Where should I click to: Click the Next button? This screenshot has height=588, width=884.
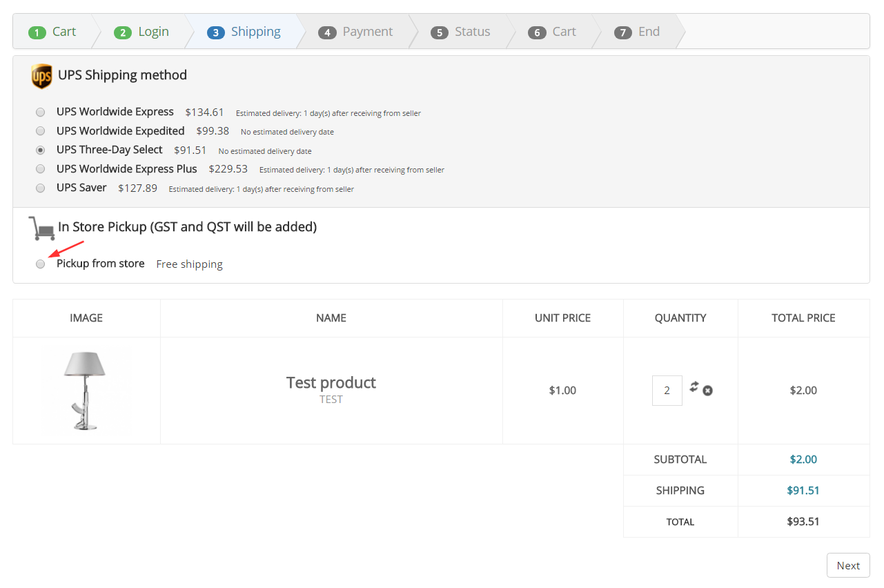click(x=847, y=565)
